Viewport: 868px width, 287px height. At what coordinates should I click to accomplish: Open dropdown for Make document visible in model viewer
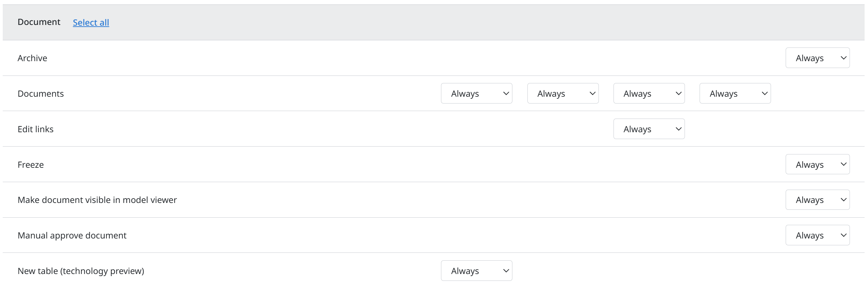tap(817, 200)
